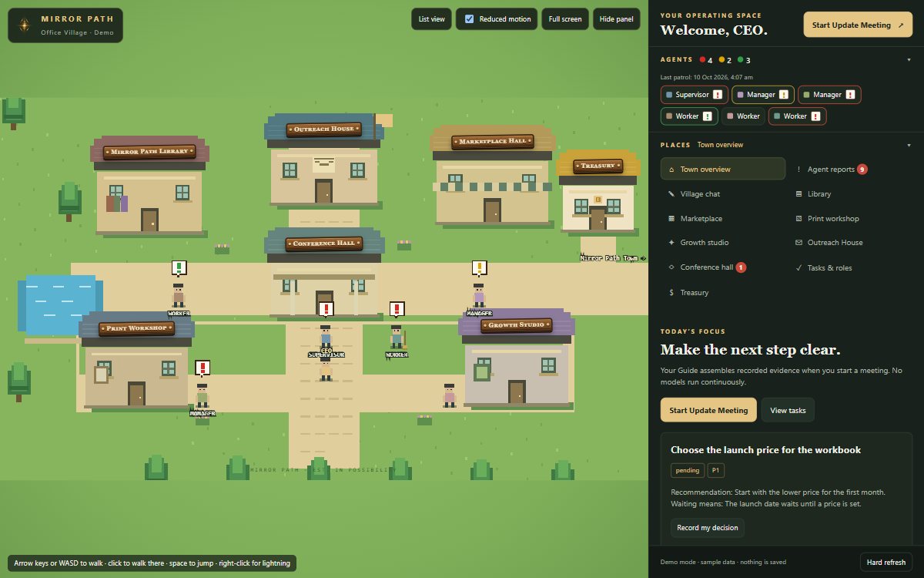Select the Manager sprite beside Print Workshop
924x578 pixels.
(202, 396)
